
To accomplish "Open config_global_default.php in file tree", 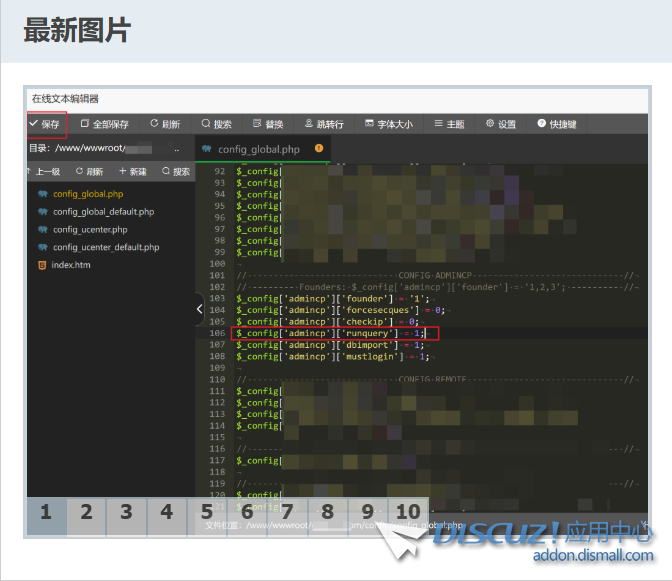I will coord(103,212).
